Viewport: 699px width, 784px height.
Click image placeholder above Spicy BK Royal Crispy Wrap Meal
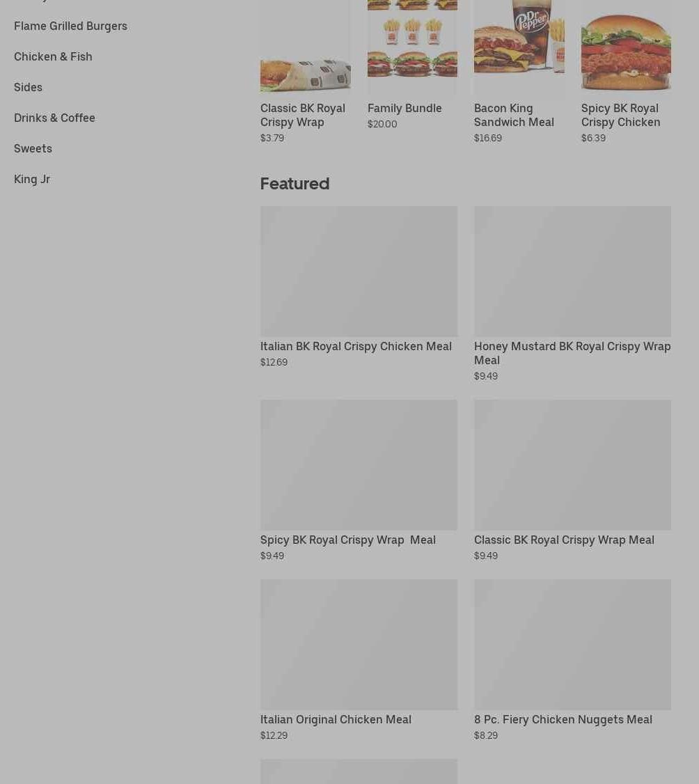[x=359, y=464]
